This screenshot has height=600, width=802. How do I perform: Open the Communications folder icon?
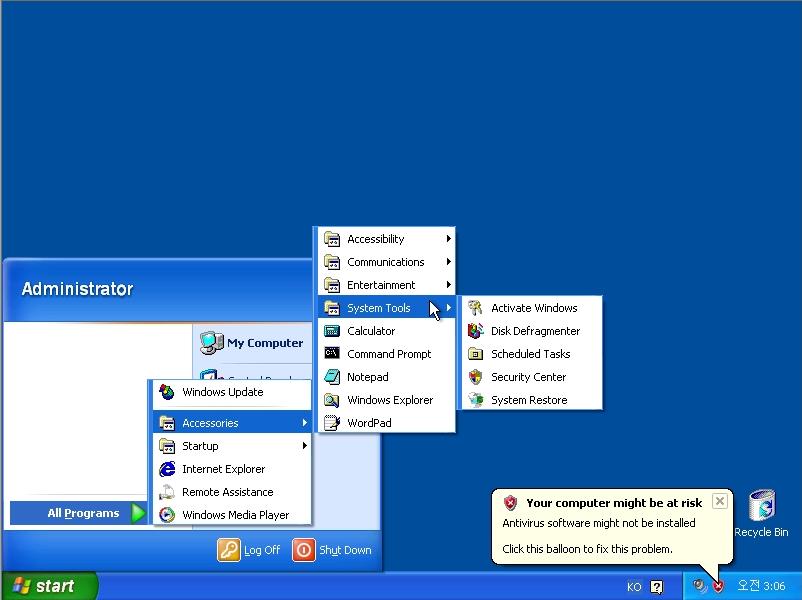[332, 262]
